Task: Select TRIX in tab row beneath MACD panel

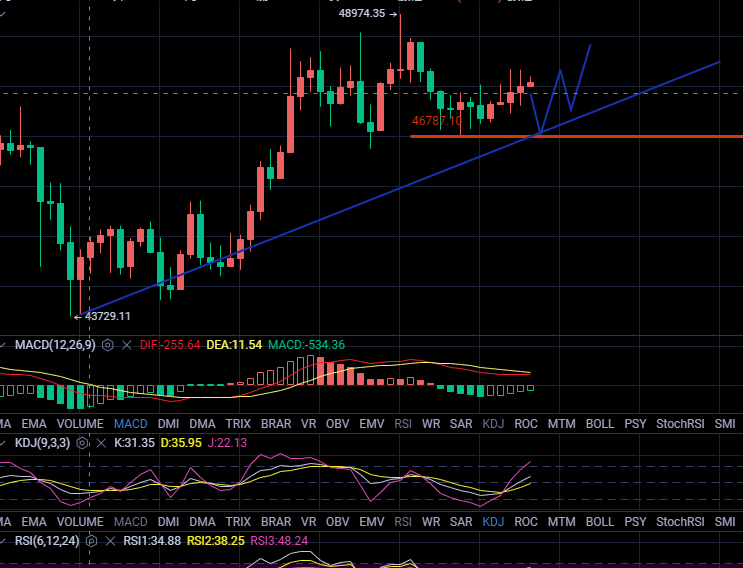Action: pos(238,424)
